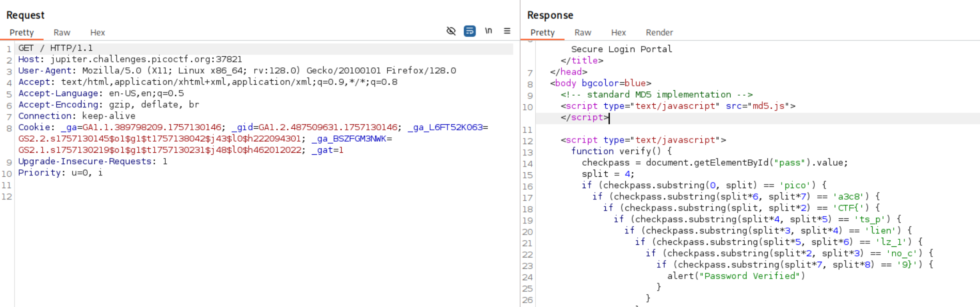Toggle line wrap icon in Request
980x307 pixels.
(470, 31)
